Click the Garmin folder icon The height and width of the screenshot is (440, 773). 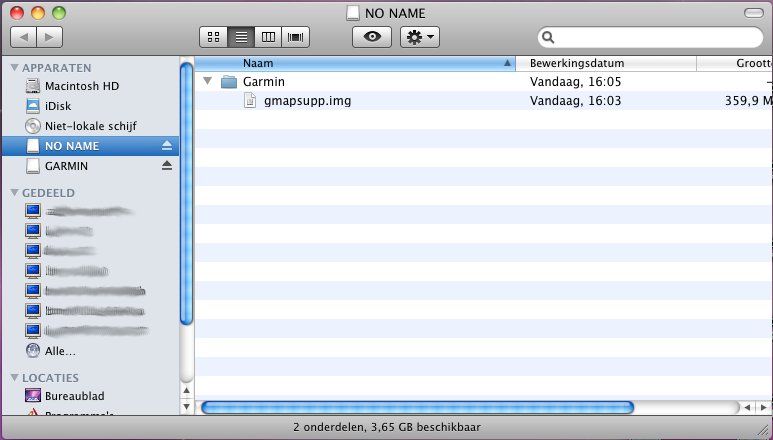coord(229,81)
